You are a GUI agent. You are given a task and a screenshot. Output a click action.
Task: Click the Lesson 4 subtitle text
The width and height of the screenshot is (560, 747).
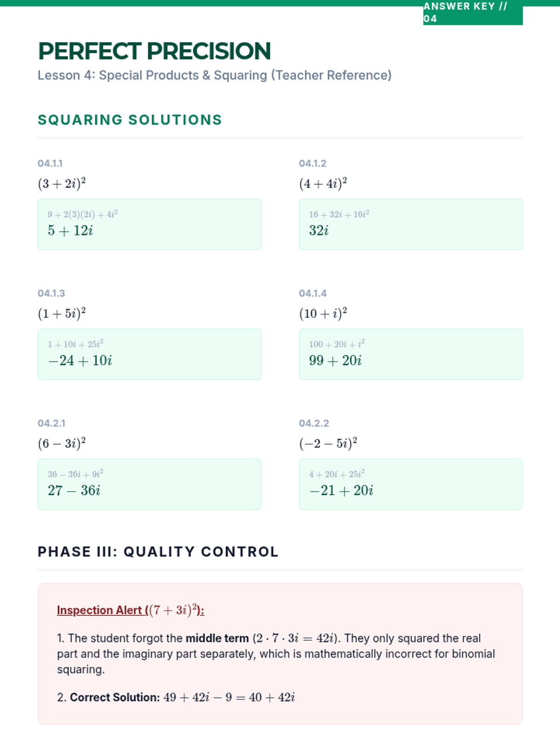pyautogui.click(x=214, y=75)
